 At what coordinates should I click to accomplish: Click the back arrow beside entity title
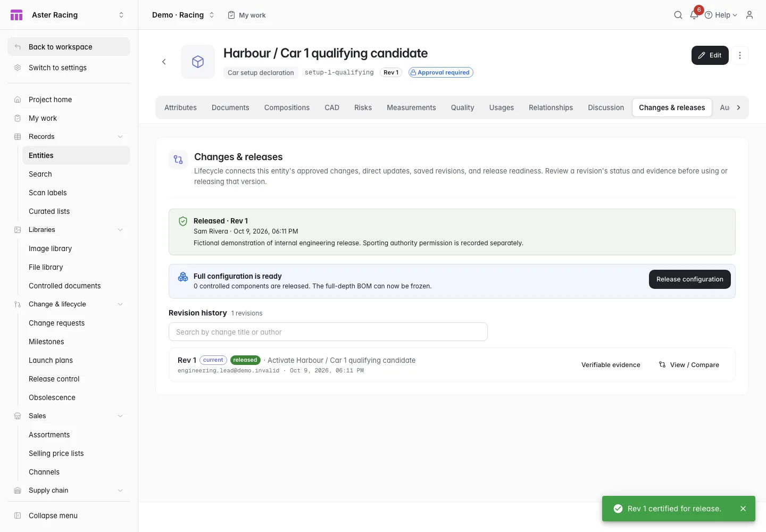point(164,62)
